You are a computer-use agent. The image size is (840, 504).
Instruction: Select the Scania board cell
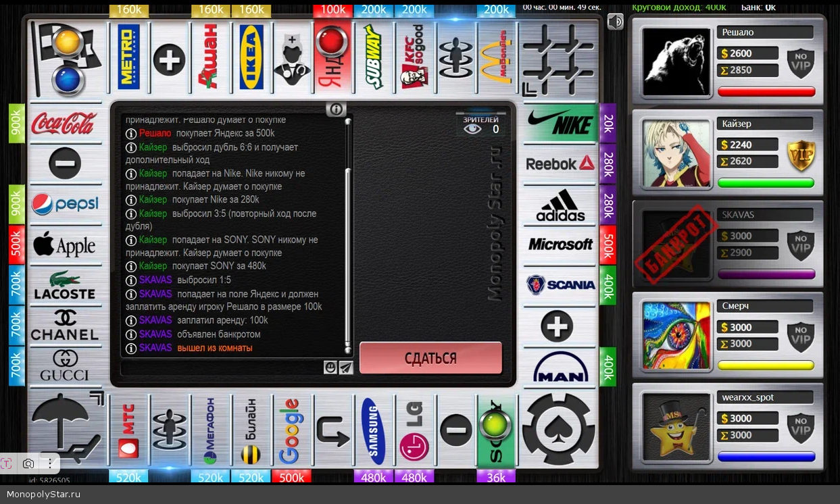(560, 285)
